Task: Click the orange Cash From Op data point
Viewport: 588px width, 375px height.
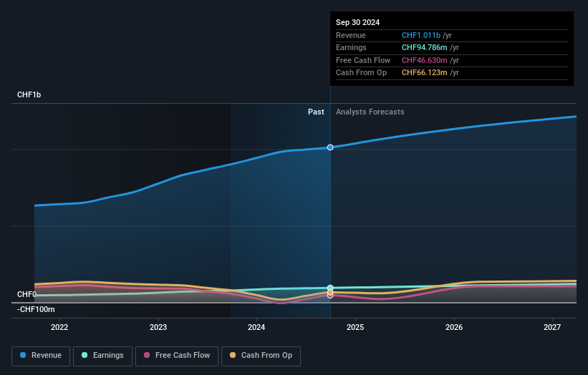Action: 330,292
